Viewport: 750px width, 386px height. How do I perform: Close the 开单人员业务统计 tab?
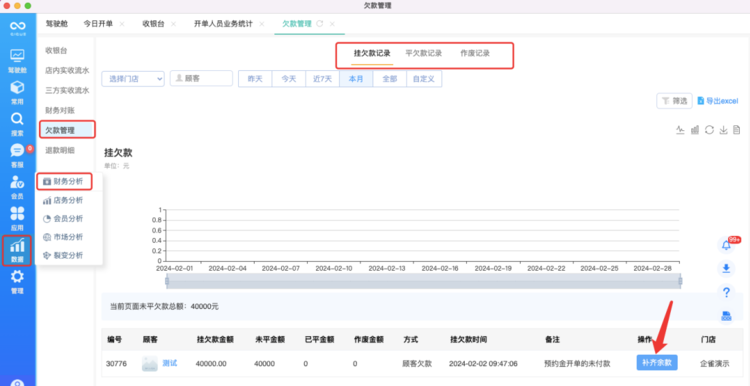[262, 24]
